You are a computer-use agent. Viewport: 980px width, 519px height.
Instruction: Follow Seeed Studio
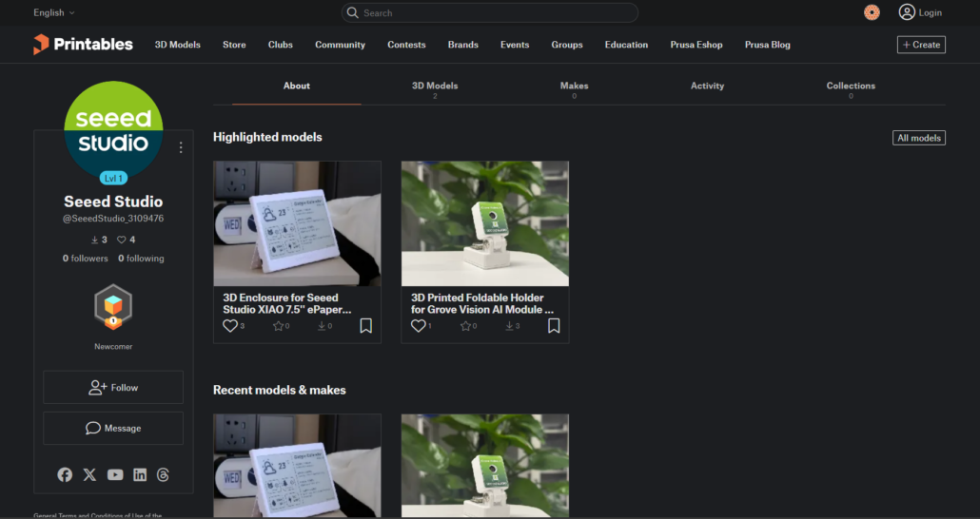pos(113,387)
